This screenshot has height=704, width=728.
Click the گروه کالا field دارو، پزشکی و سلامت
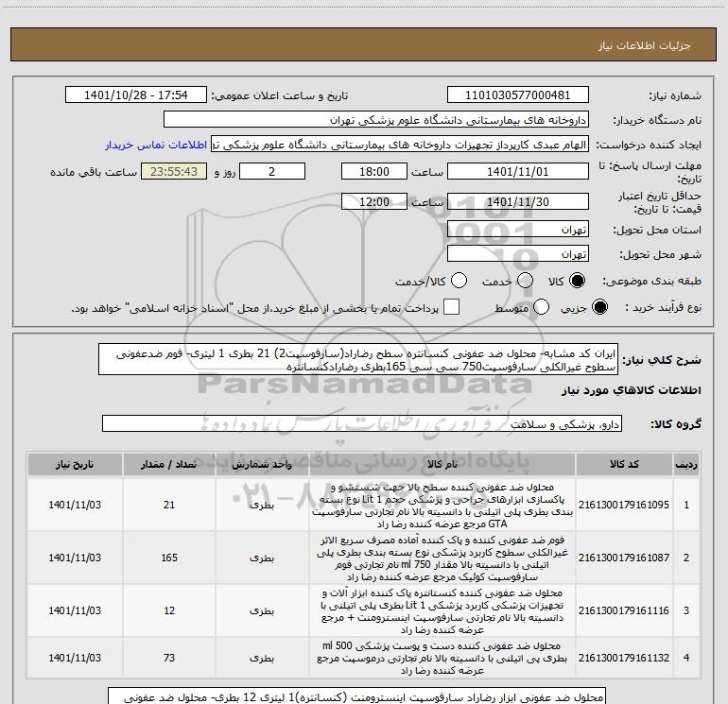coord(362,423)
